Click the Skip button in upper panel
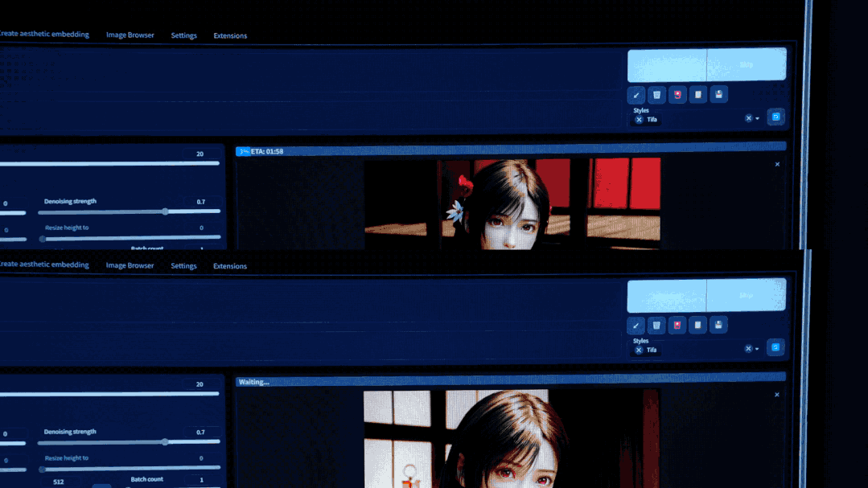 pyautogui.click(x=747, y=64)
